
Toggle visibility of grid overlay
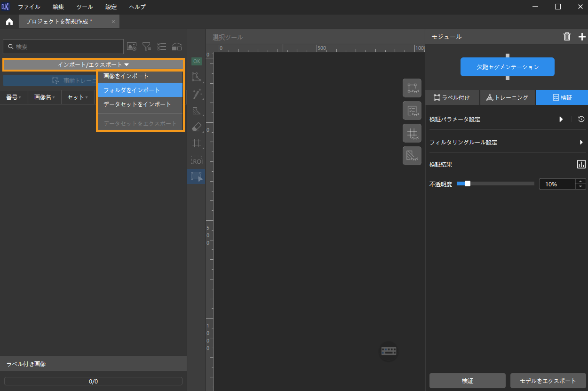click(x=412, y=133)
